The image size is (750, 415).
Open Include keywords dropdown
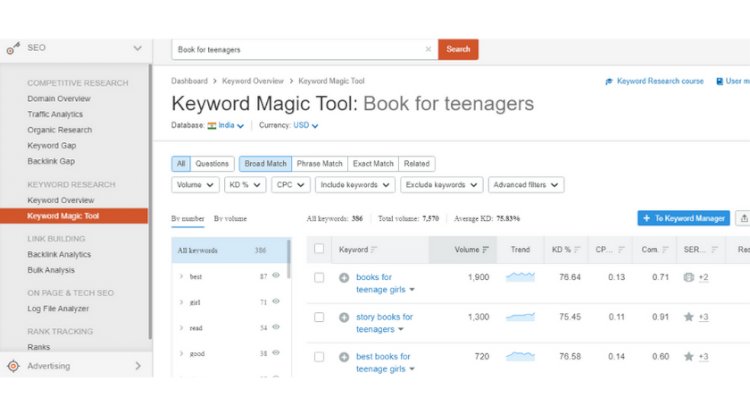(x=355, y=185)
